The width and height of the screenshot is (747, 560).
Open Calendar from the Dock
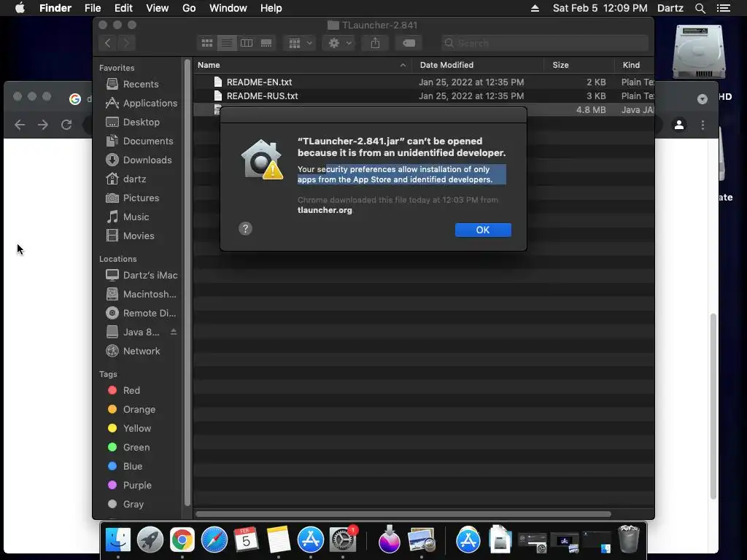point(247,540)
